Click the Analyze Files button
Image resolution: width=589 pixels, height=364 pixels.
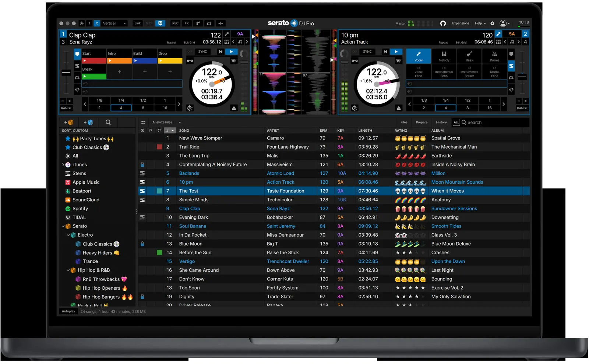162,123
